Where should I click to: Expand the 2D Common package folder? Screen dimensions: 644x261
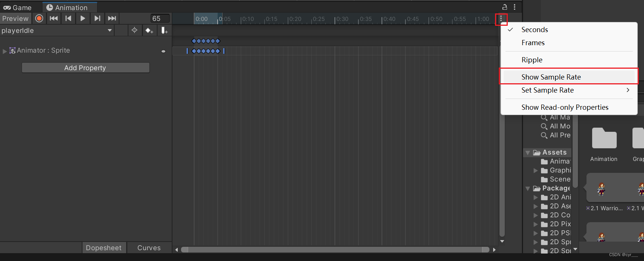click(536, 215)
